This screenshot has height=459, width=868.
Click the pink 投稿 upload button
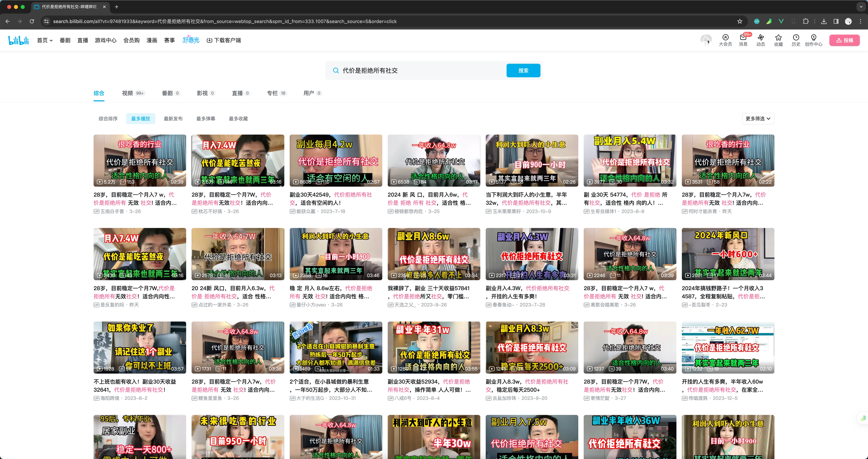(844, 40)
